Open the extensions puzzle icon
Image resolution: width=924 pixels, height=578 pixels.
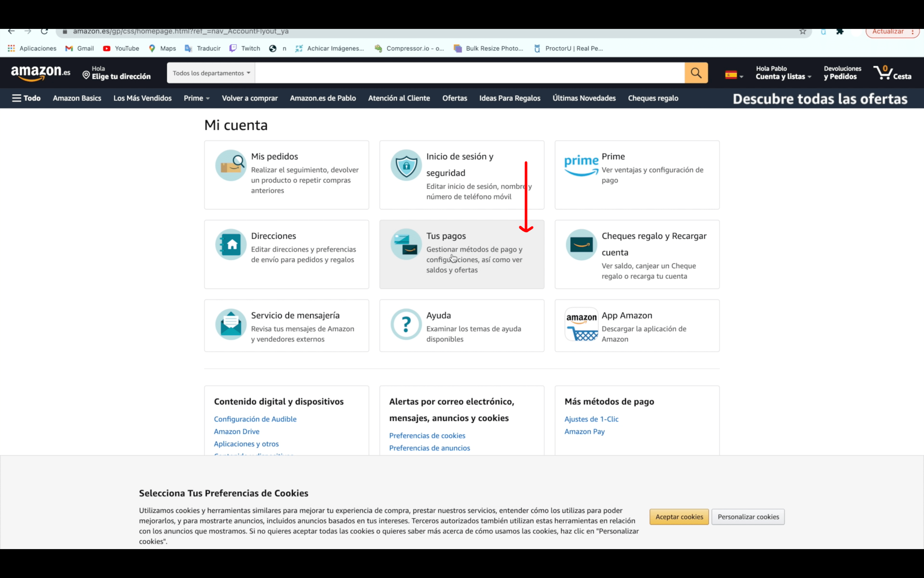click(x=839, y=31)
